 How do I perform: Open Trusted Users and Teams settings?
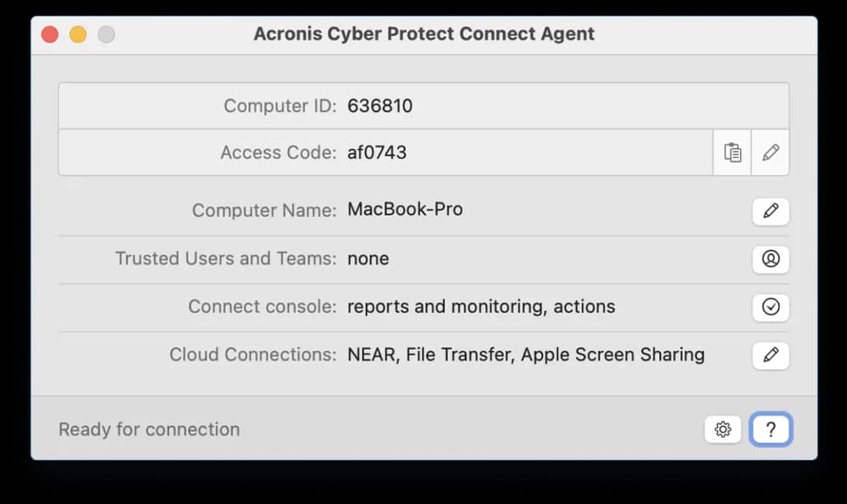point(770,259)
